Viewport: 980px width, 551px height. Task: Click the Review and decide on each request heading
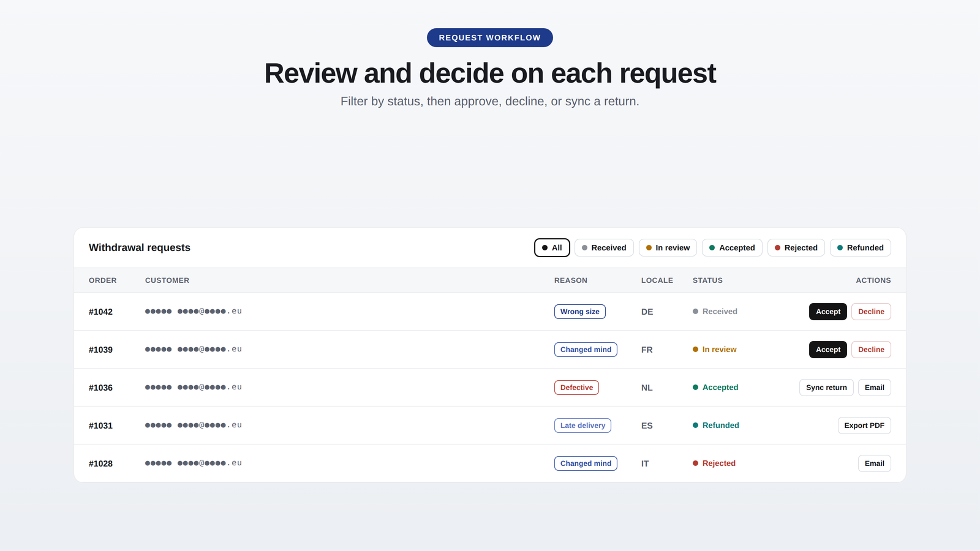pyautogui.click(x=490, y=73)
